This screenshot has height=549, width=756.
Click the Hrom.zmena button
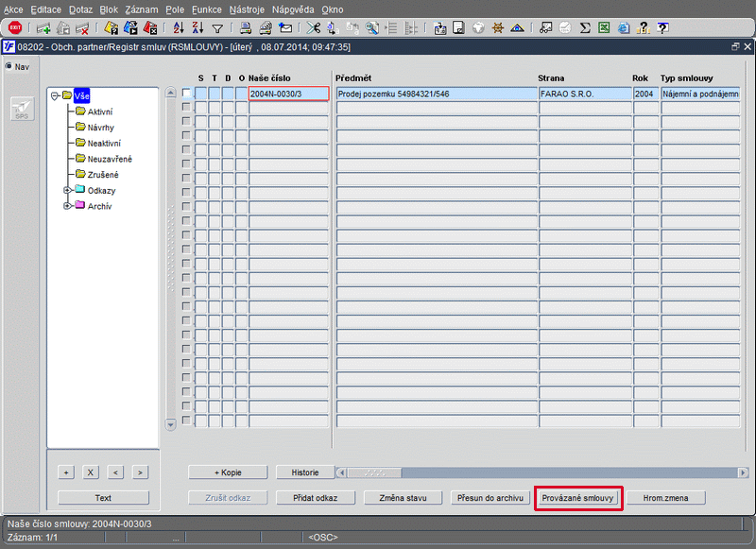pyautogui.click(x=666, y=498)
